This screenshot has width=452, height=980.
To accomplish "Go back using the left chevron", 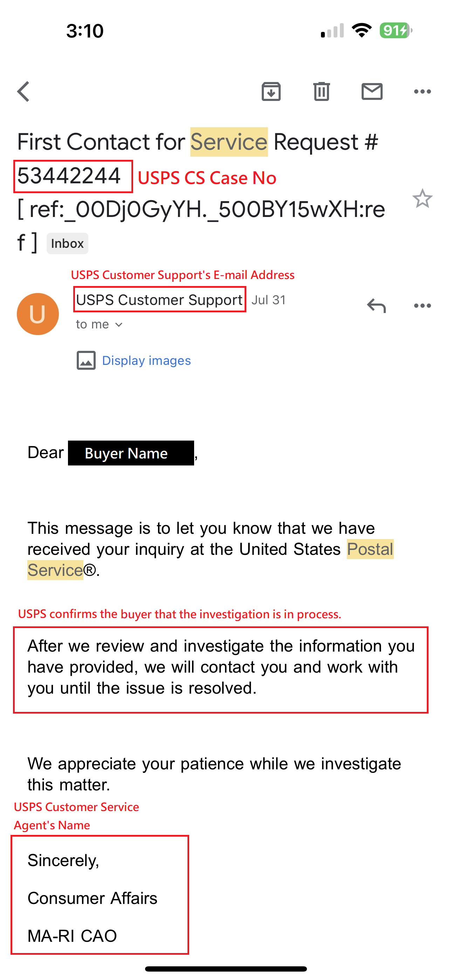I will [23, 91].
